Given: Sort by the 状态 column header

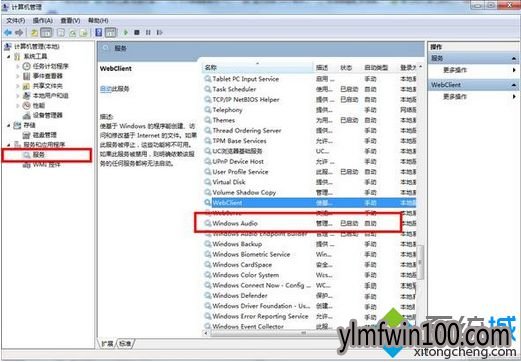Looking at the screenshot, I should click(349, 68).
